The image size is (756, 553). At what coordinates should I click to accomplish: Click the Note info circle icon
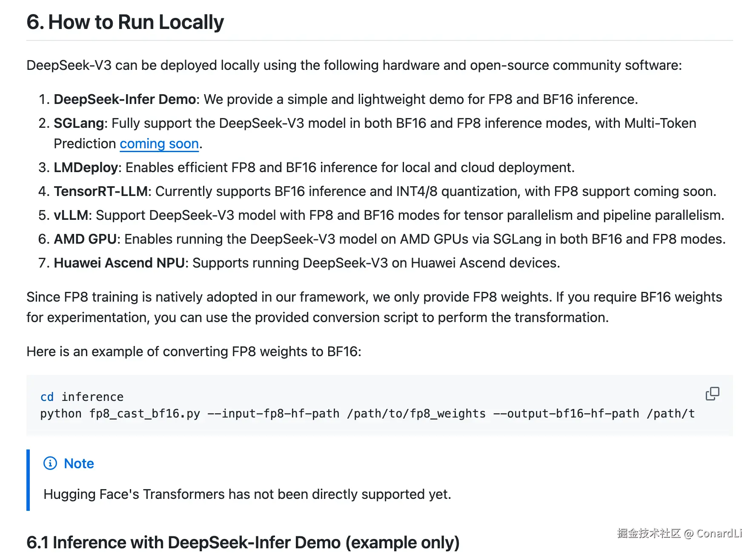[50, 463]
